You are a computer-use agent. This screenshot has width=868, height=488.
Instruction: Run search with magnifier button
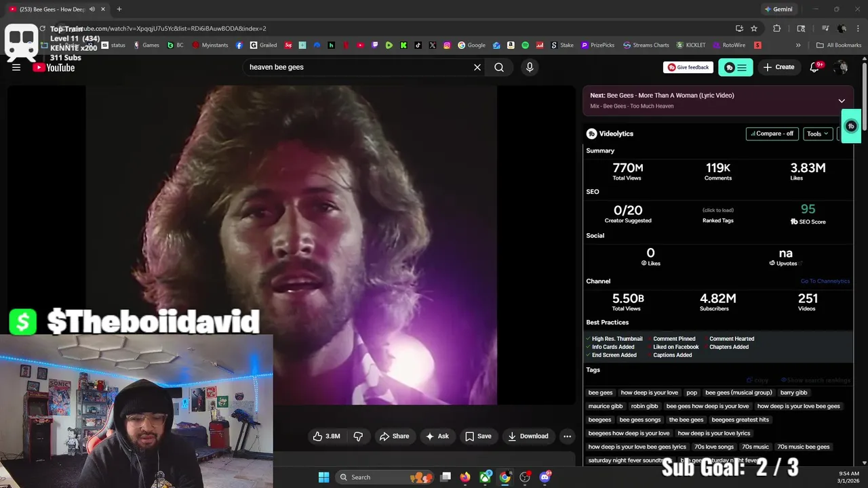coord(499,67)
